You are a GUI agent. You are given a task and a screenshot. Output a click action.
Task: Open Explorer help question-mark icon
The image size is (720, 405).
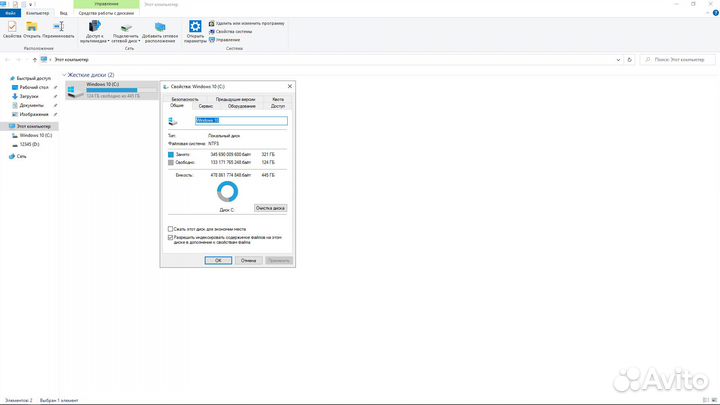click(x=715, y=13)
